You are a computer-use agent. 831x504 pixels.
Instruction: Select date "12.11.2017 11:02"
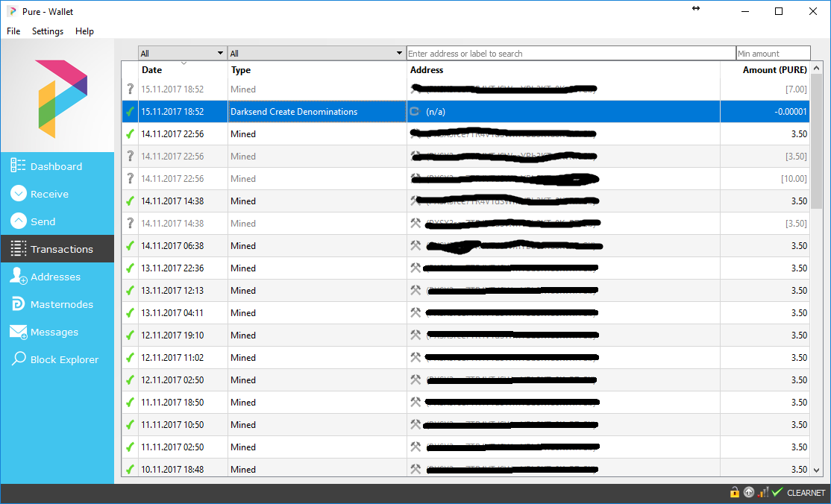(172, 358)
